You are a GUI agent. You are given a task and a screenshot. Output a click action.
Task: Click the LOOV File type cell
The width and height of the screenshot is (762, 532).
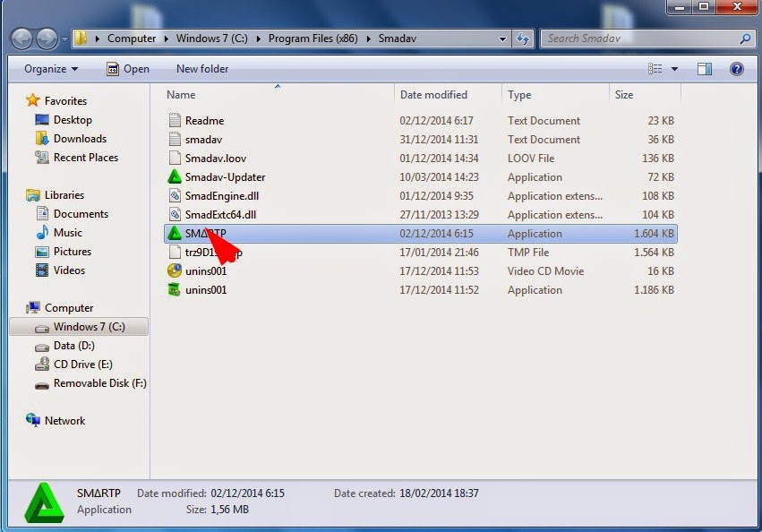click(531, 158)
